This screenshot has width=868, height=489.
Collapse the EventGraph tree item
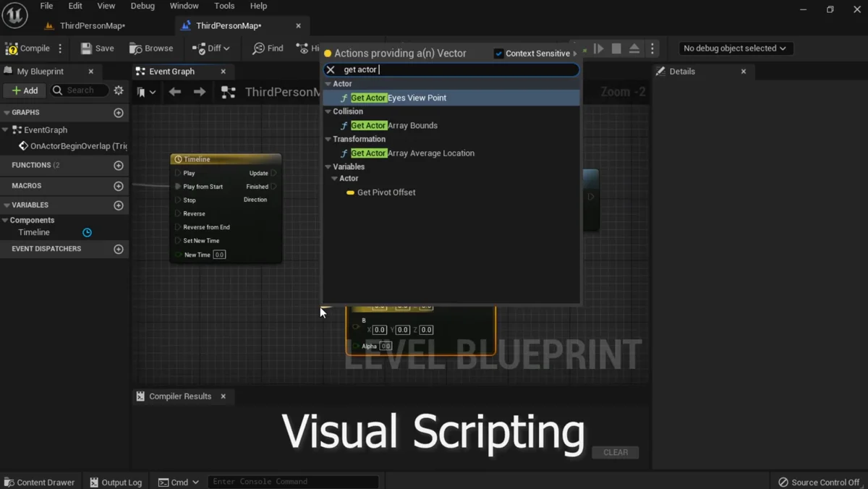click(6, 130)
